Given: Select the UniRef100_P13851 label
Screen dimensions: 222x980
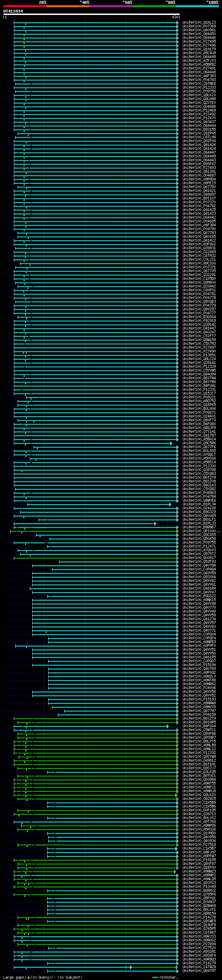Looking at the screenshot, I should [199, 355].
